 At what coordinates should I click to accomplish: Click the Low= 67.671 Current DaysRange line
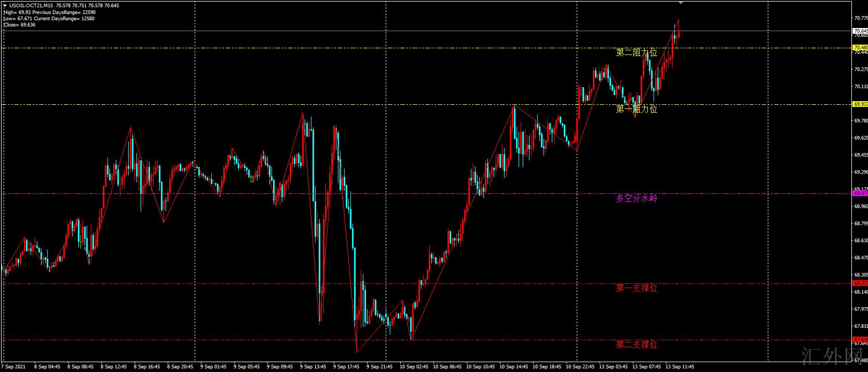(49, 18)
